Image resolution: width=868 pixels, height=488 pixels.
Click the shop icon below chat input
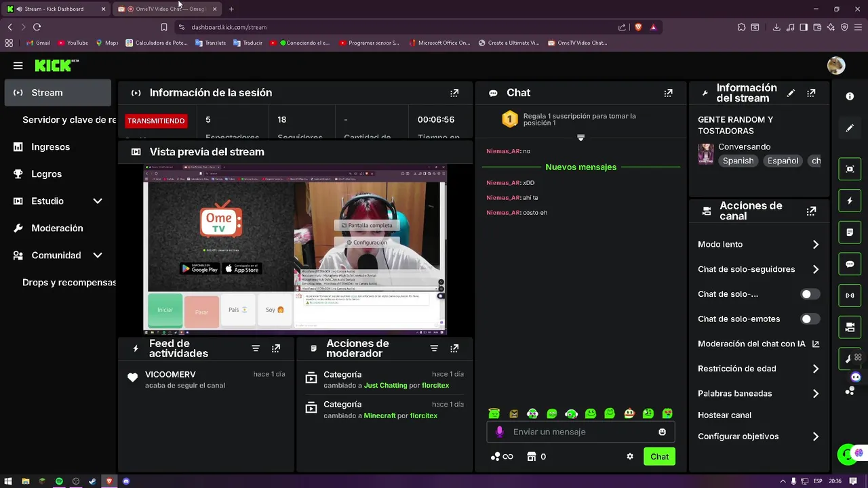532,457
